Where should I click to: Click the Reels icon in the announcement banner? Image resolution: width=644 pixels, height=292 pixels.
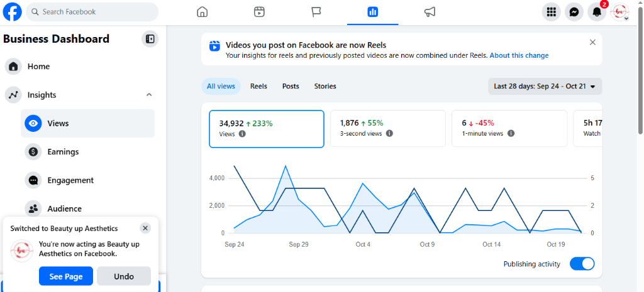214,45
